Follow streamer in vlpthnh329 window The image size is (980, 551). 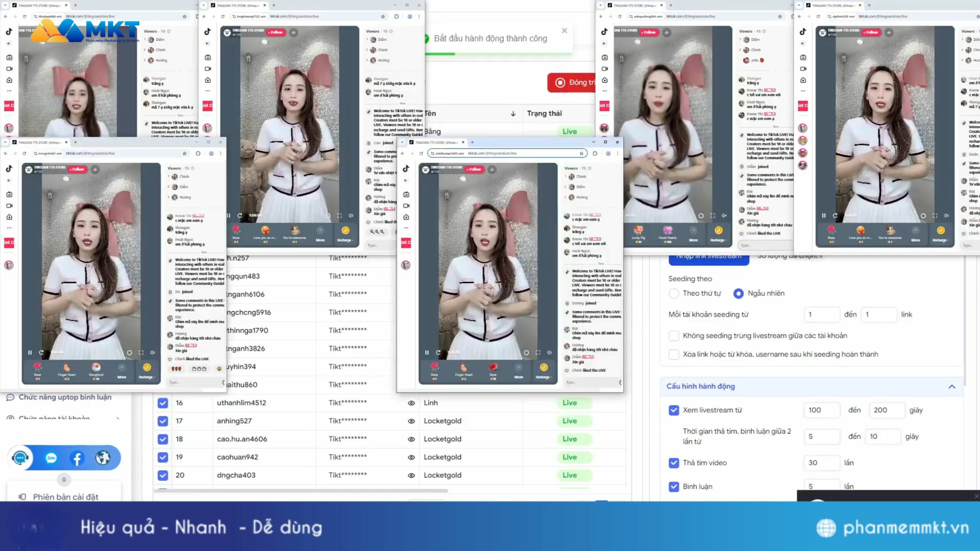point(871,33)
